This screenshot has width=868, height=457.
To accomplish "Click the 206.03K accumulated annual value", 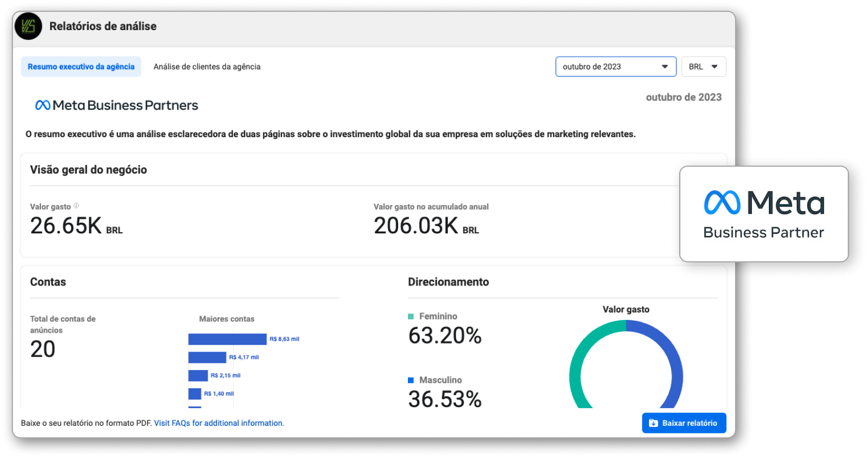I will click(426, 226).
